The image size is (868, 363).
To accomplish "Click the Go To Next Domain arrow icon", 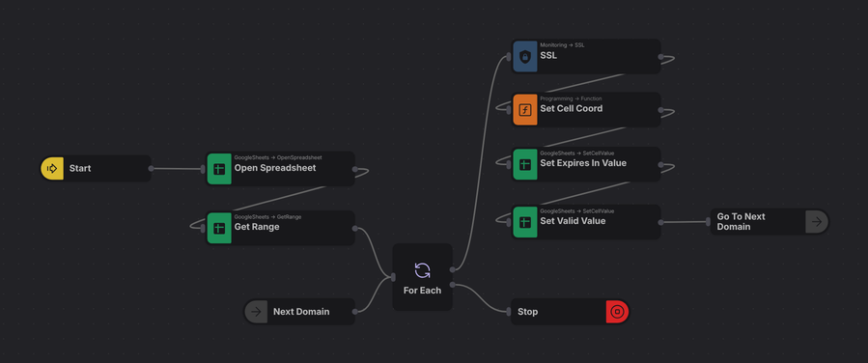I will 817,222.
